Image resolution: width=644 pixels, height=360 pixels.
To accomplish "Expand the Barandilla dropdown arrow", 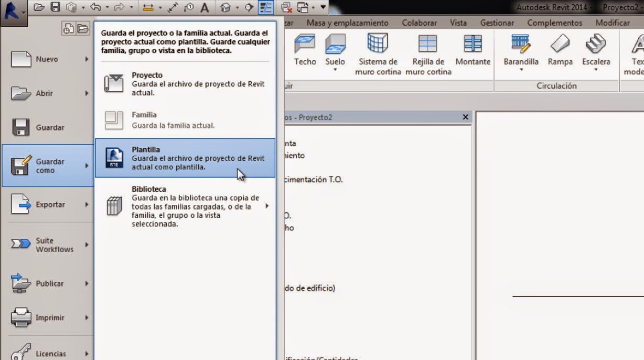I will 521,70.
